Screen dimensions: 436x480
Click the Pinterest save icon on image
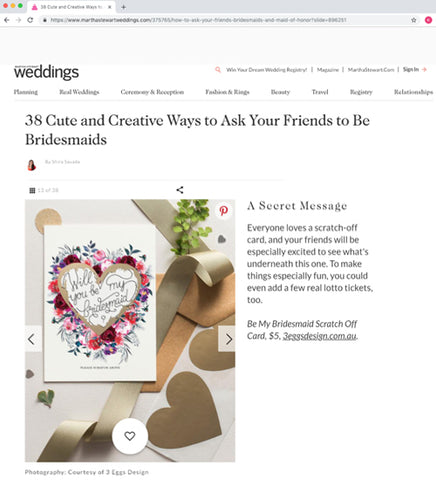coord(224,210)
